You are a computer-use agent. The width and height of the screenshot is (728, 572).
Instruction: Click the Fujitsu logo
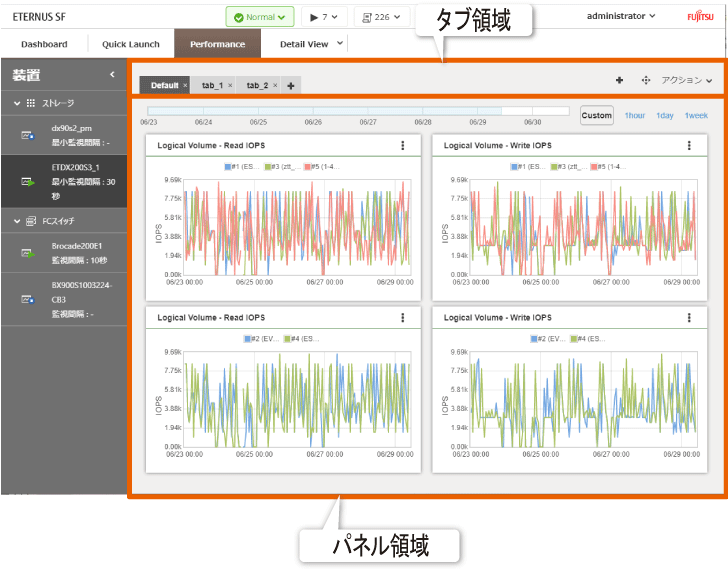click(x=700, y=17)
